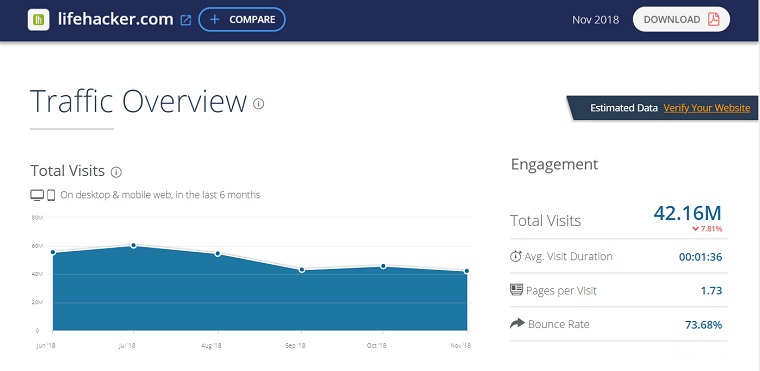Click the 42.16M total visits value
Image resolution: width=760 pixels, height=371 pixels.
[x=687, y=213]
